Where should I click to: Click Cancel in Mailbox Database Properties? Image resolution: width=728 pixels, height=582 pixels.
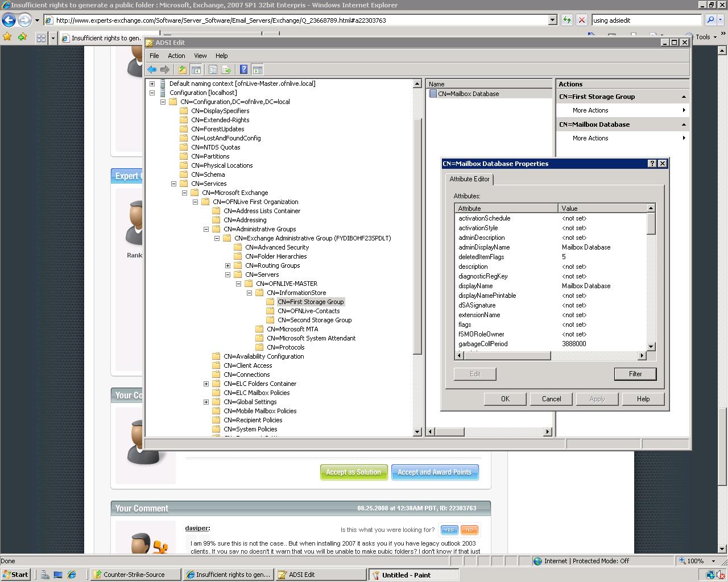pyautogui.click(x=551, y=399)
